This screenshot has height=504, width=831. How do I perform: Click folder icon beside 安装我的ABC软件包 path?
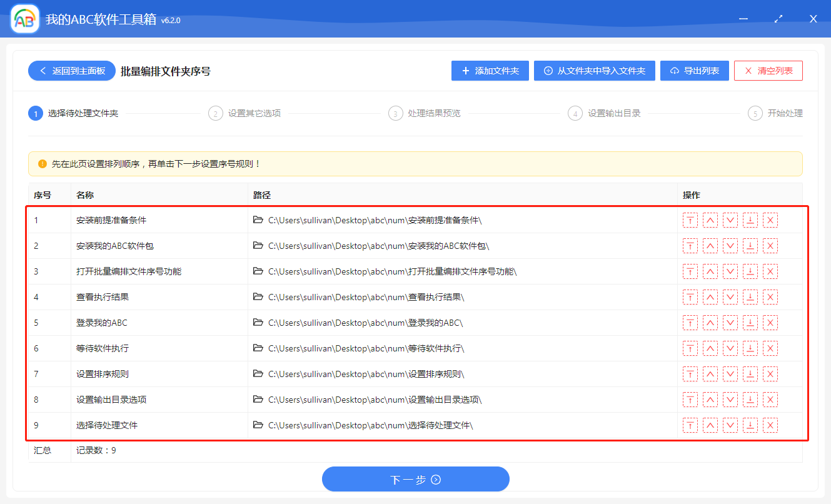click(x=258, y=246)
